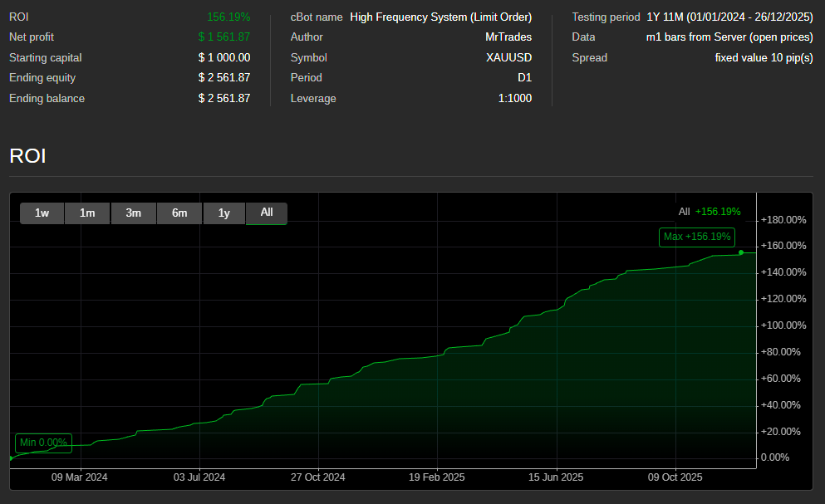The width and height of the screenshot is (825, 504).
Task: Click Starting capital value $ 1 000.00
Action: [x=224, y=58]
